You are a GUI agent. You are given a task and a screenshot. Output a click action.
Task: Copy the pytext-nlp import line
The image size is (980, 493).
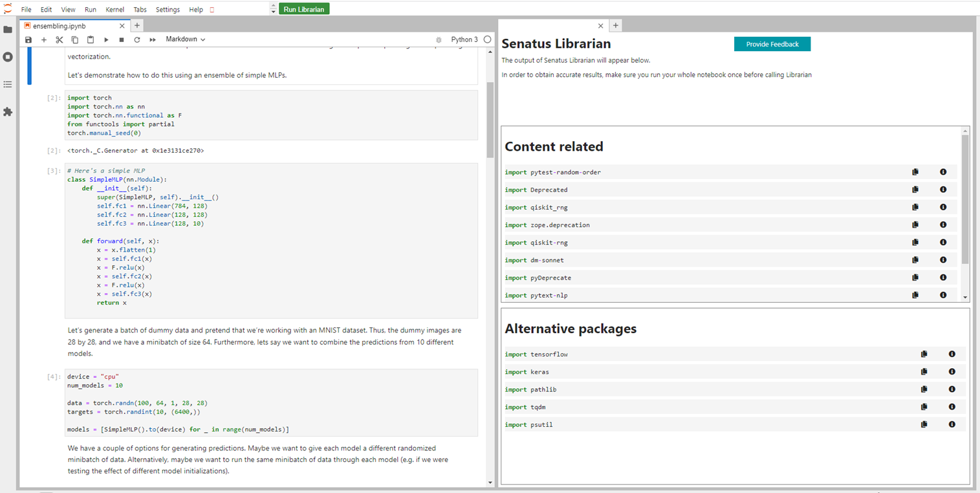coord(915,294)
